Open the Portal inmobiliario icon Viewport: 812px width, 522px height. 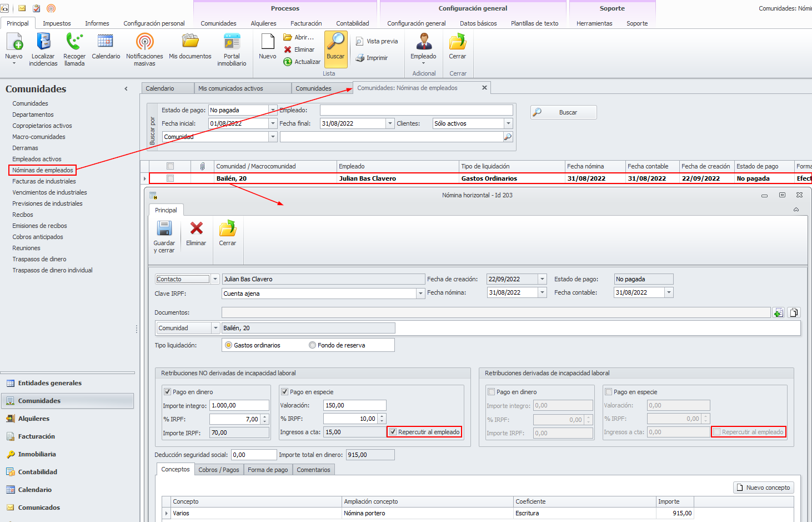pyautogui.click(x=232, y=42)
